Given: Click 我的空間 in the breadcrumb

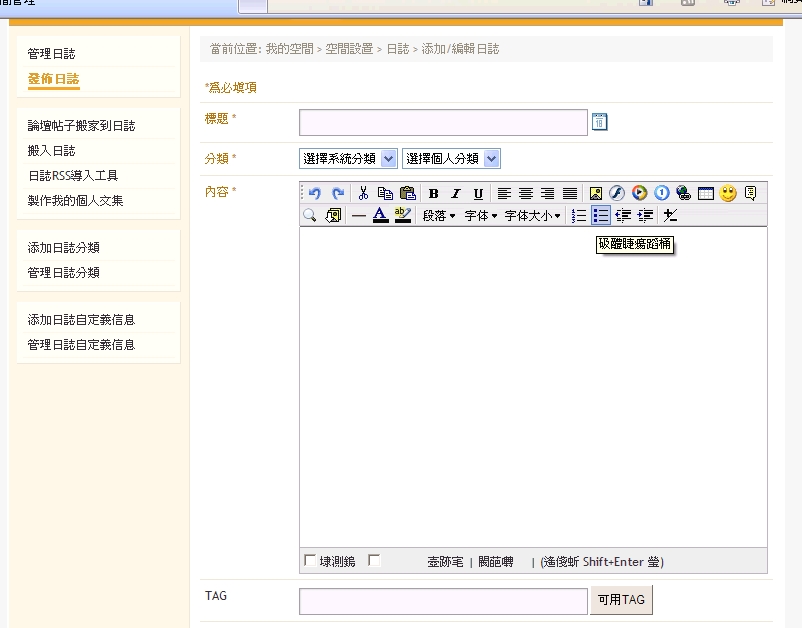Looking at the screenshot, I should click(x=289, y=49).
